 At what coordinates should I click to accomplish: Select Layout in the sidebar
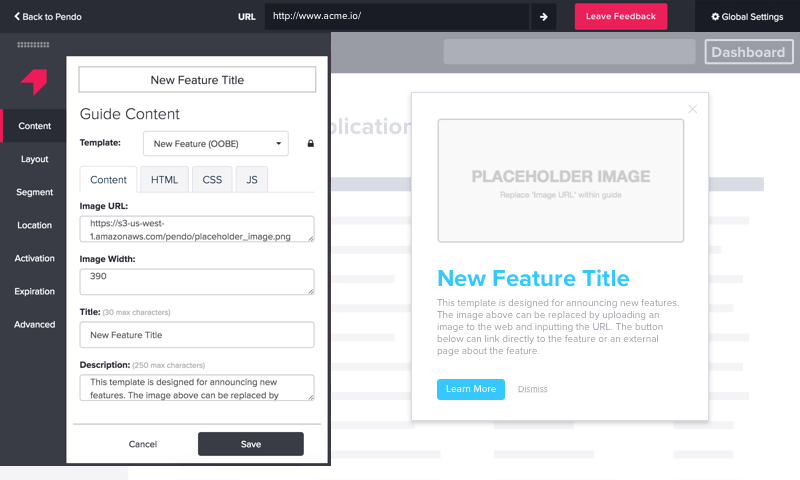pos(34,159)
